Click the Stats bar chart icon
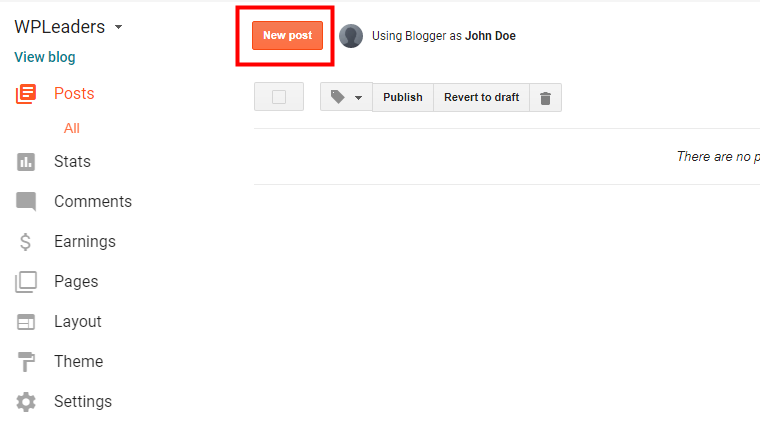This screenshot has height=427, width=760. point(26,162)
